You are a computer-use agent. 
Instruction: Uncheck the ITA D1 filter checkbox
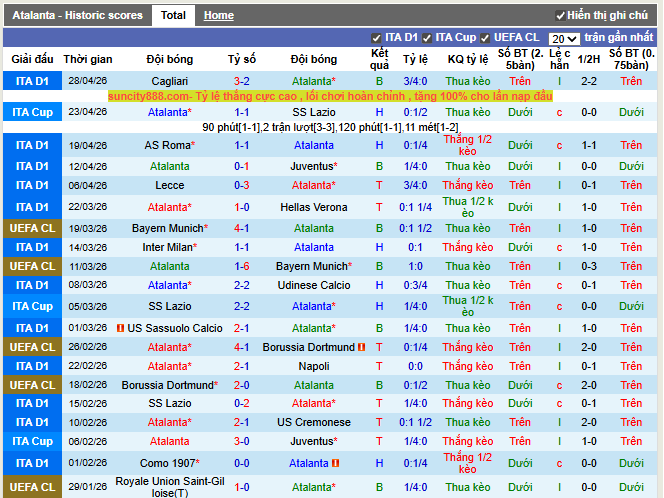(x=376, y=38)
